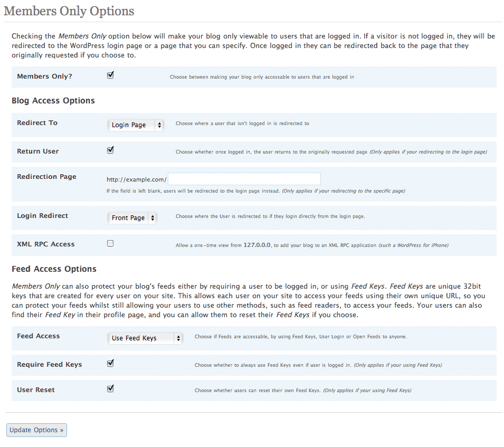504x447 pixels.
Task: Click the Feed Access row label
Action: coord(38,336)
